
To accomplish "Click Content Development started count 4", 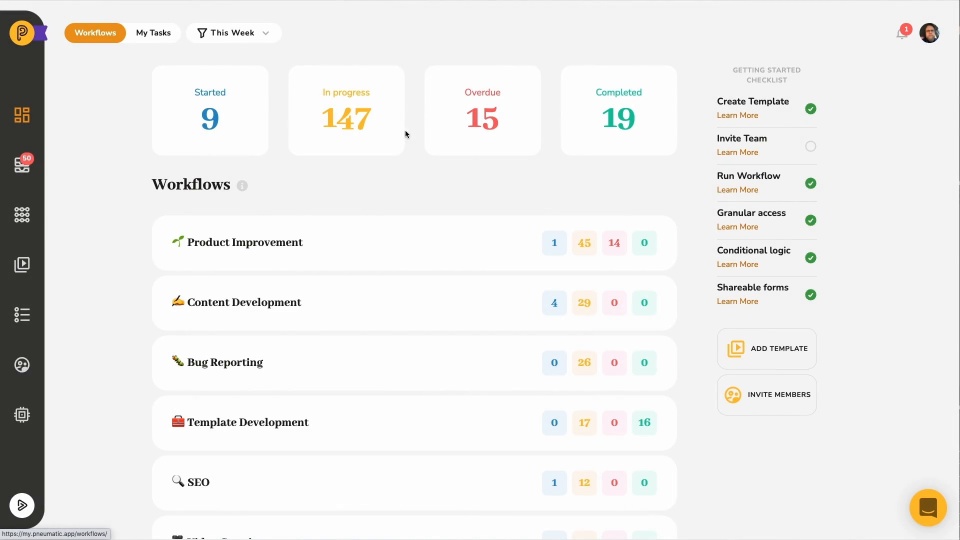I will [x=554, y=303].
